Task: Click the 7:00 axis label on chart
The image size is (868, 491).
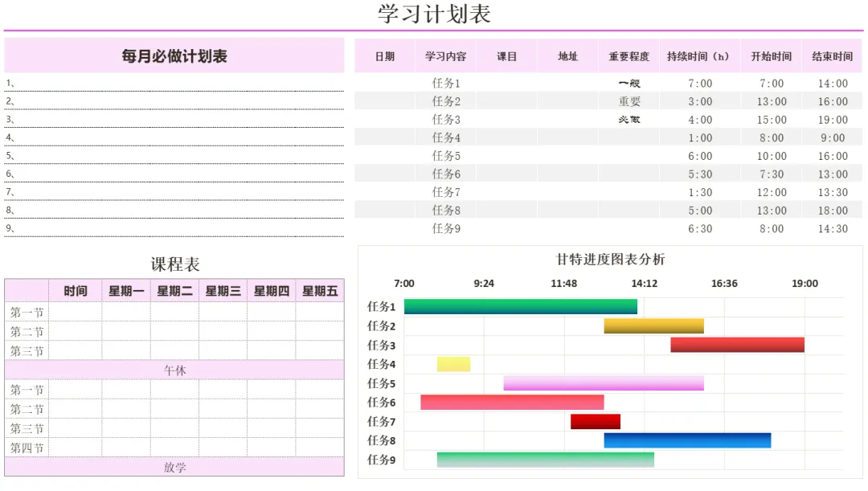Action: pyautogui.click(x=404, y=284)
